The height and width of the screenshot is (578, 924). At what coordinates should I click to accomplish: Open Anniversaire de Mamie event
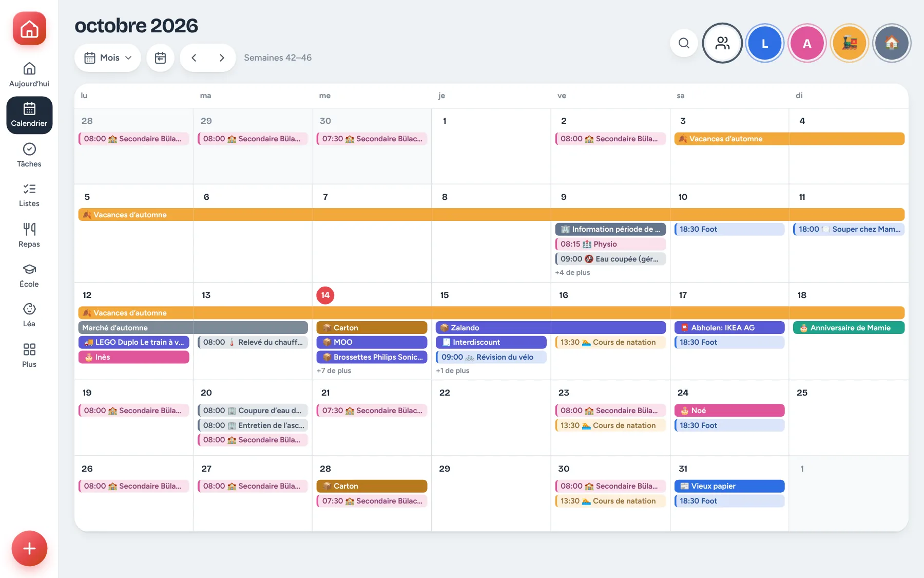pos(849,328)
